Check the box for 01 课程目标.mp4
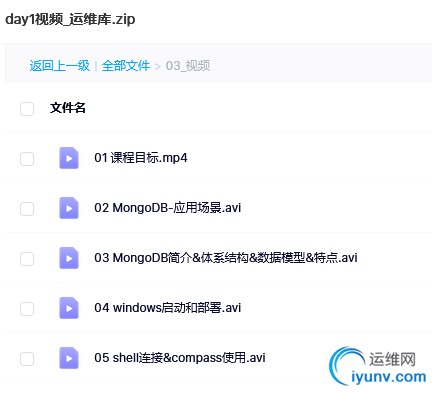Viewport: 432px width, 393px height. tap(27, 159)
